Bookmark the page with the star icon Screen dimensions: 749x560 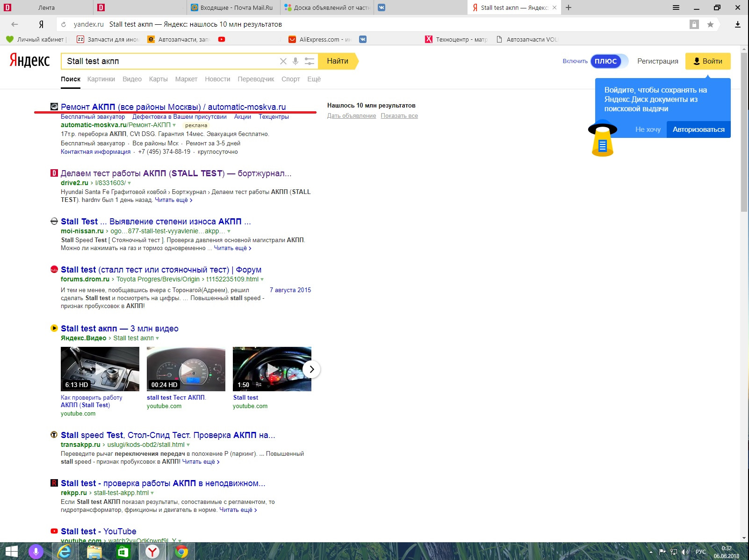click(x=710, y=24)
